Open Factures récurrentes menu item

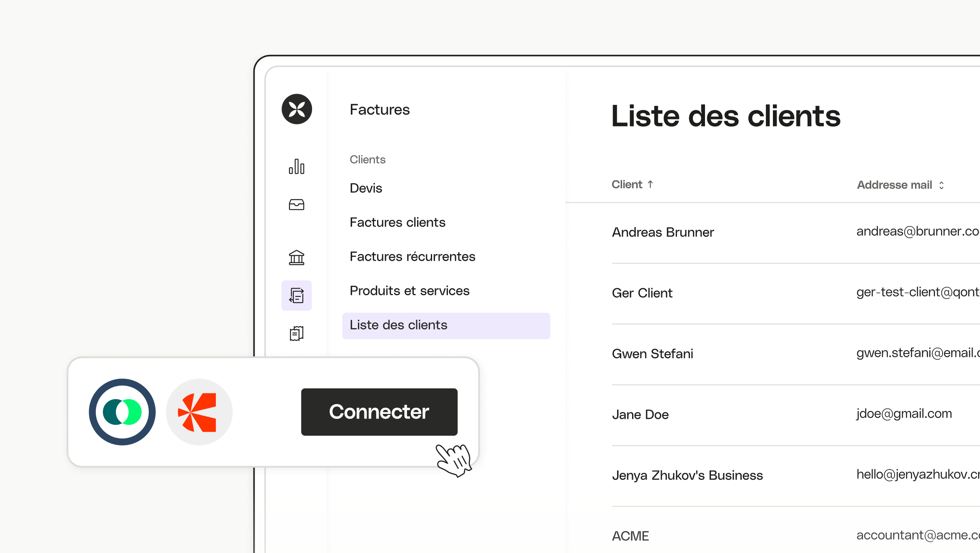click(412, 256)
